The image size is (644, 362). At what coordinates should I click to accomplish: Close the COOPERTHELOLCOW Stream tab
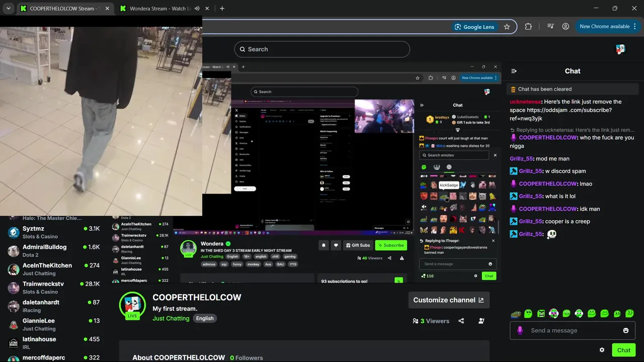pos(107,9)
